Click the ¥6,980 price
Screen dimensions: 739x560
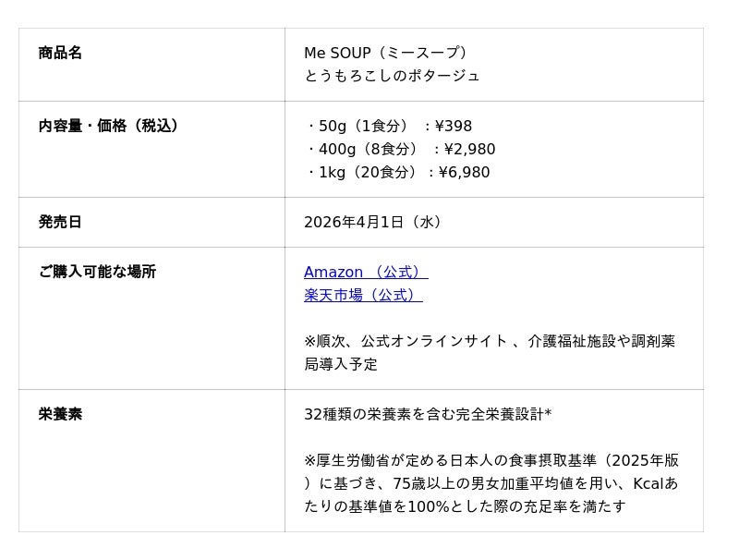click(464, 172)
